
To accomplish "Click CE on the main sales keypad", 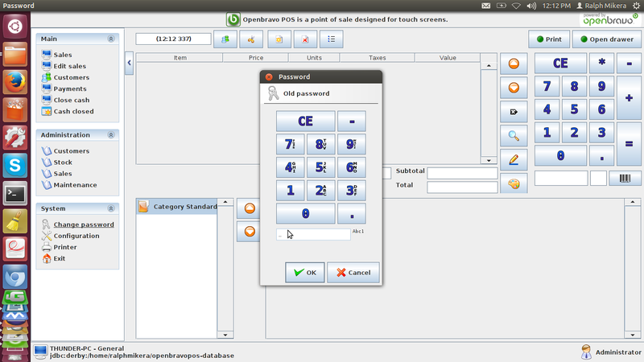I will 560,64.
